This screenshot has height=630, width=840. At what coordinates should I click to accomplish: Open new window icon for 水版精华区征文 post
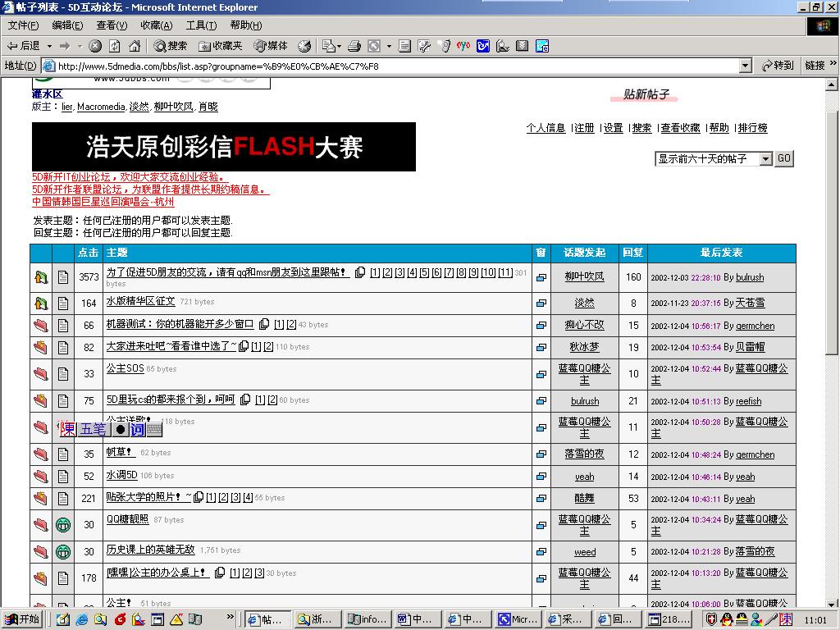[541, 303]
